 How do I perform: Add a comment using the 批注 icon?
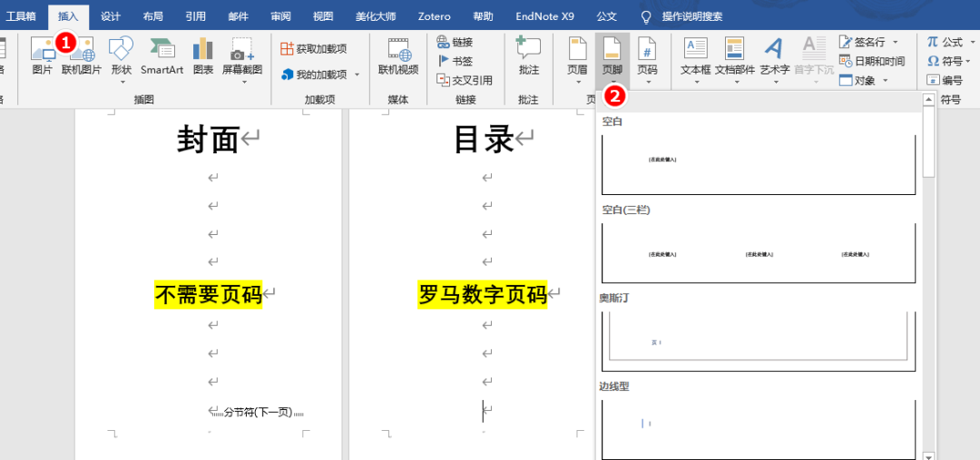(x=528, y=56)
